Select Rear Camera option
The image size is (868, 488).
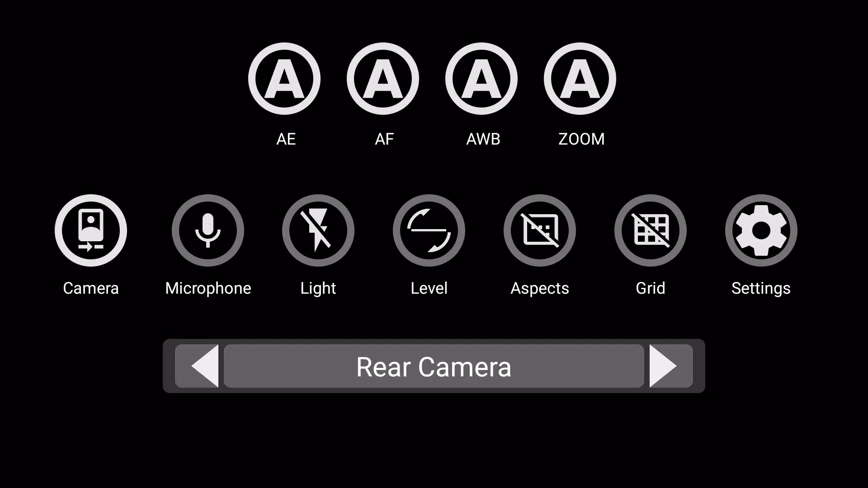pyautogui.click(x=434, y=366)
